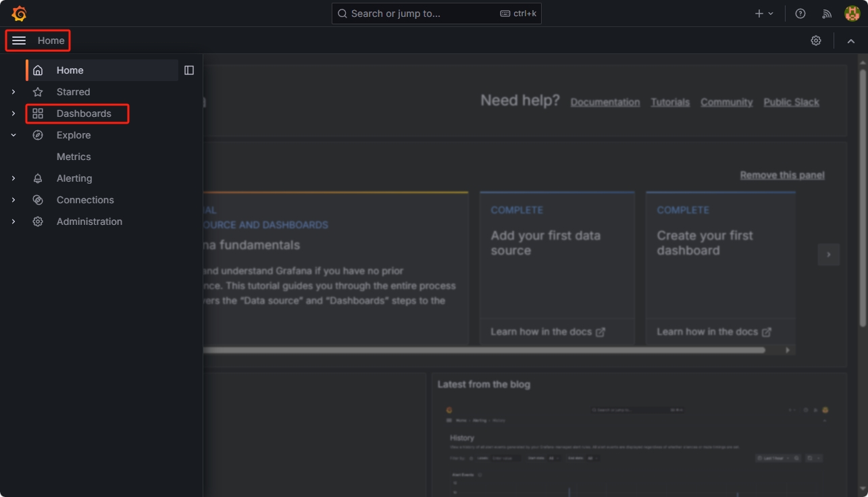Click Learn how in docs for data source
The width and height of the screenshot is (868, 497).
click(x=548, y=332)
